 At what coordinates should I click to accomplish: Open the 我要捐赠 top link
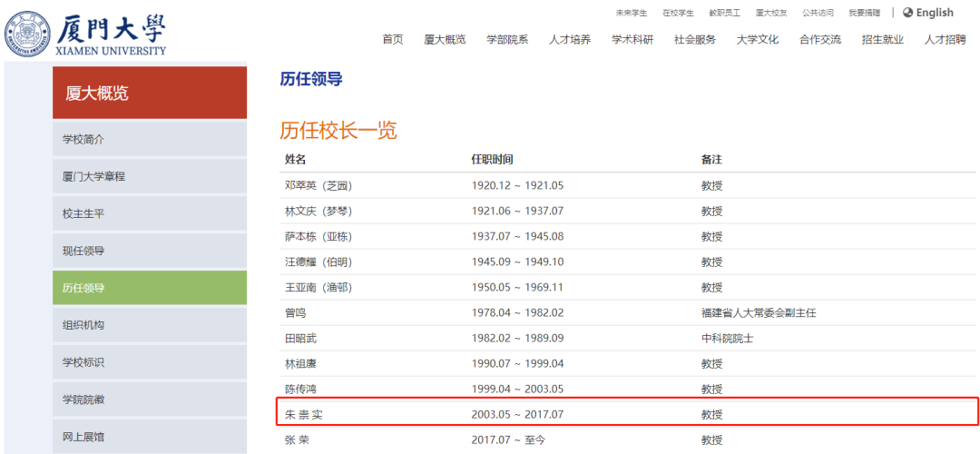pyautogui.click(x=865, y=13)
